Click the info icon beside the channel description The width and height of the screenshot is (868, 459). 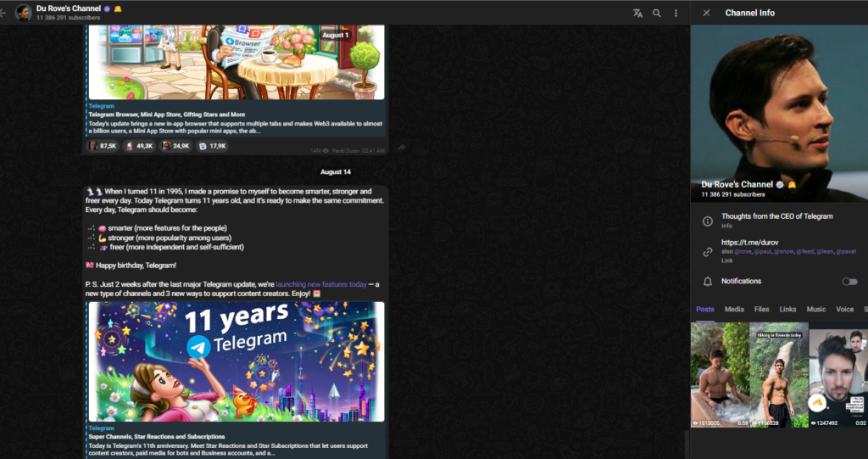click(x=708, y=221)
